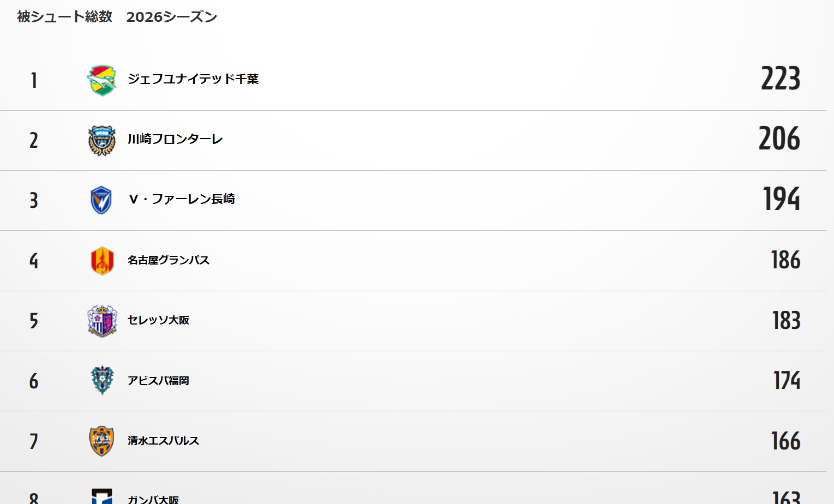
Task: Open team name セレッソ大阪
Action: point(158,320)
